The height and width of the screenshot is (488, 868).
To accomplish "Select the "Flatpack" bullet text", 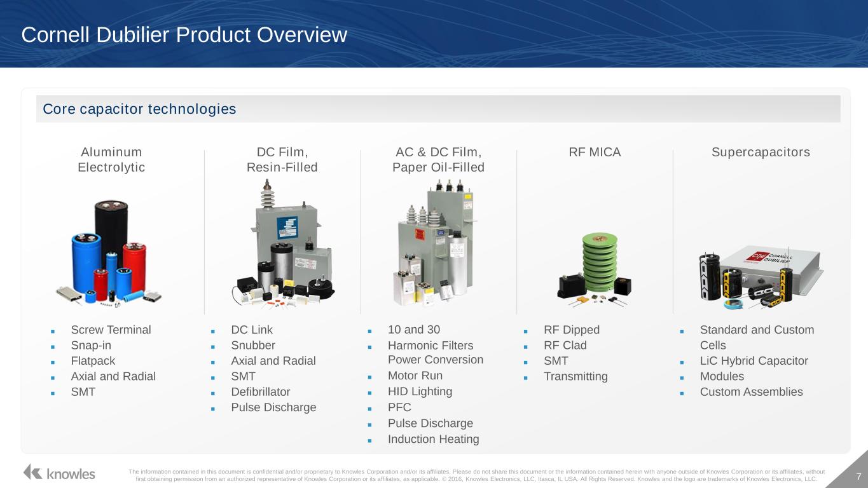I will [93, 361].
